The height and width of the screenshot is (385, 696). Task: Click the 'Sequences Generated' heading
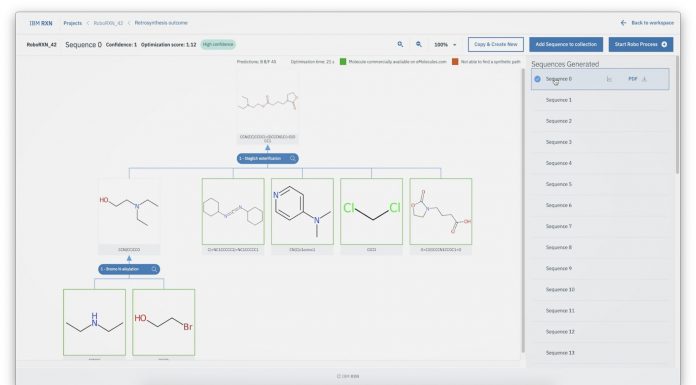[x=565, y=64]
